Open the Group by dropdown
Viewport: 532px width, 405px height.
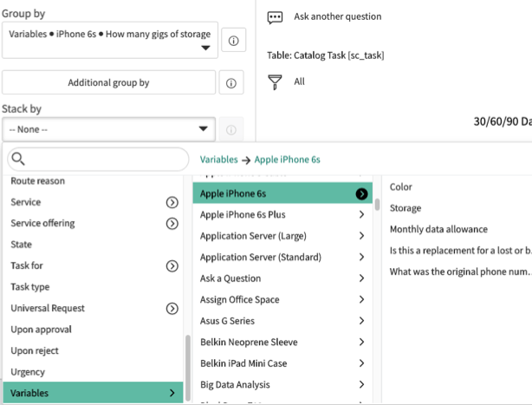110,40
